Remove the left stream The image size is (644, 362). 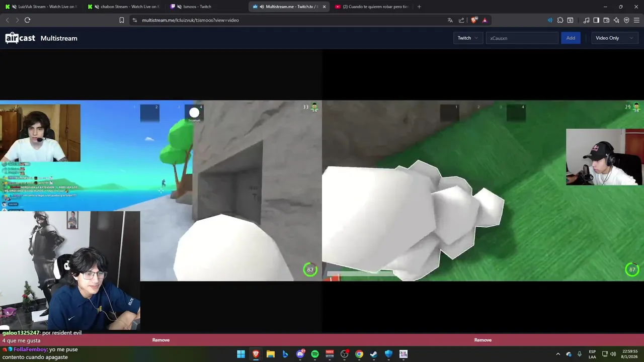pos(161,340)
